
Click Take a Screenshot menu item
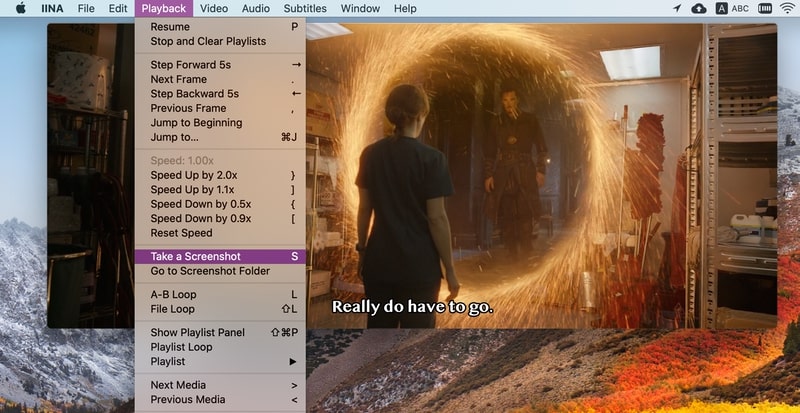220,256
